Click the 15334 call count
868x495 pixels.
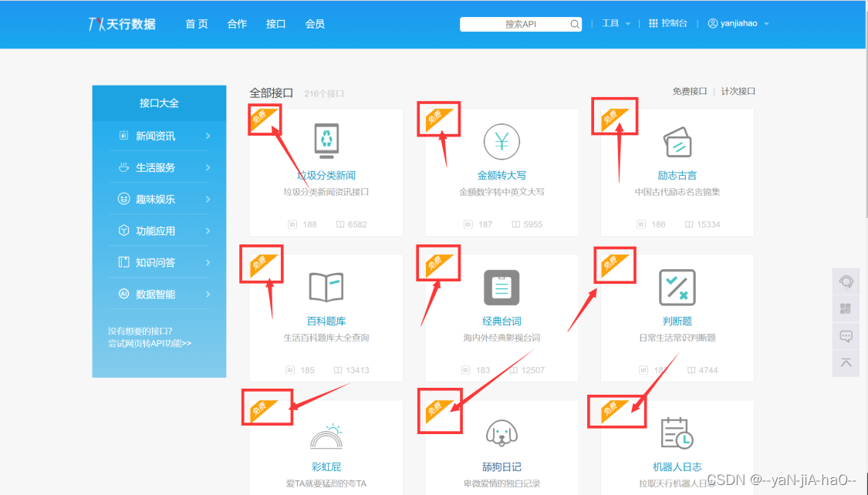pos(708,224)
